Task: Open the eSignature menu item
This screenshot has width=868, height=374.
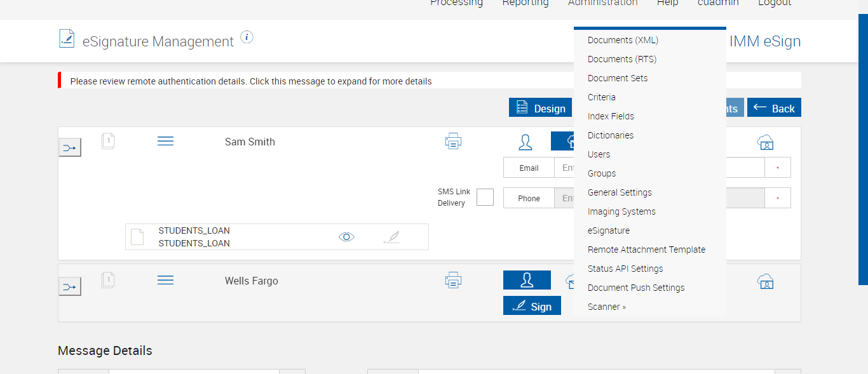Action: click(x=609, y=230)
